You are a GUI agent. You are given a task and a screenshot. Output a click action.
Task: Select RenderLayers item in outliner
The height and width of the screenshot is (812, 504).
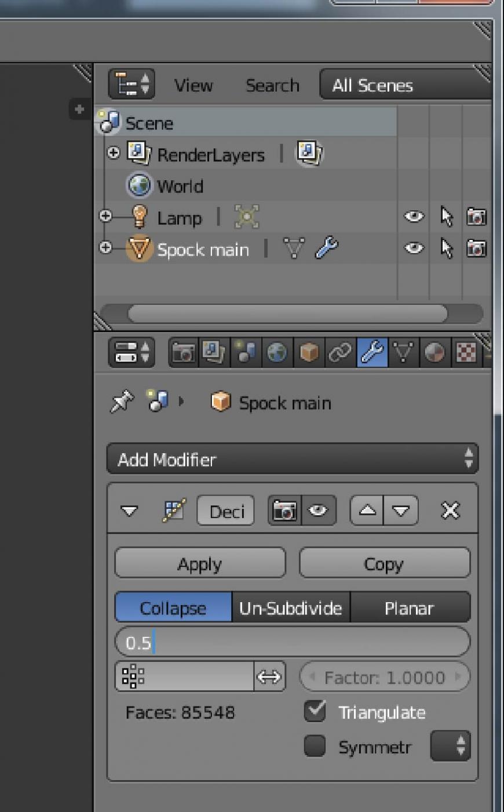(210, 155)
